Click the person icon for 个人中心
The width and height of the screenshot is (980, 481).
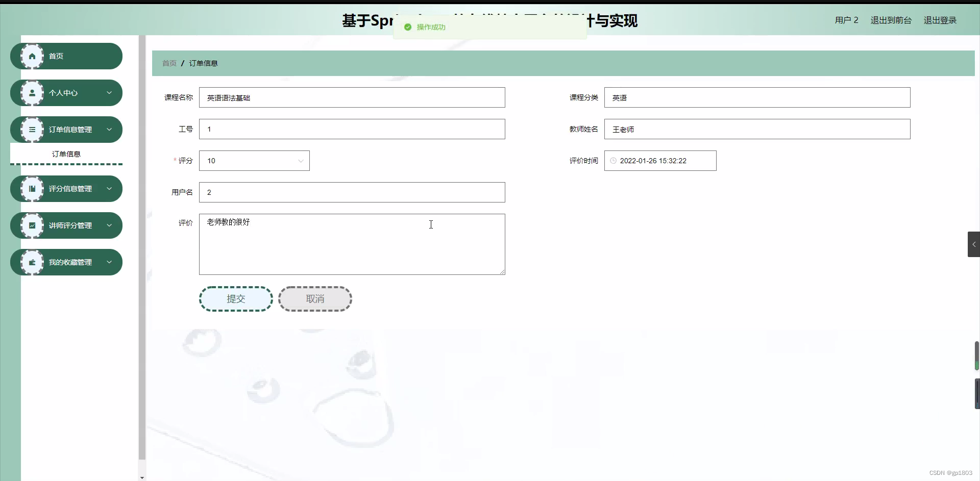[x=32, y=93]
